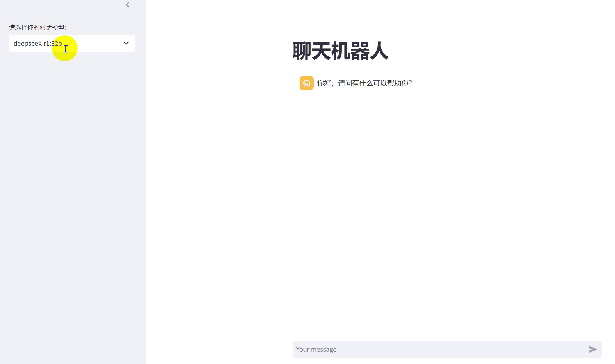The height and width of the screenshot is (364, 615).
Task: Click the 聊天 characters at the title start
Action: pos(312,51)
